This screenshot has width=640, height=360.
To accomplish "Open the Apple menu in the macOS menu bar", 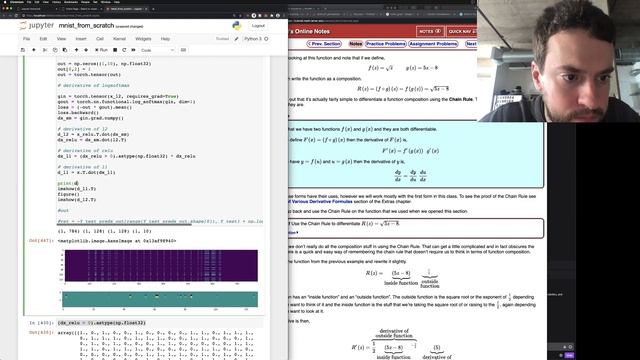I will pyautogui.click(x=4, y=2).
